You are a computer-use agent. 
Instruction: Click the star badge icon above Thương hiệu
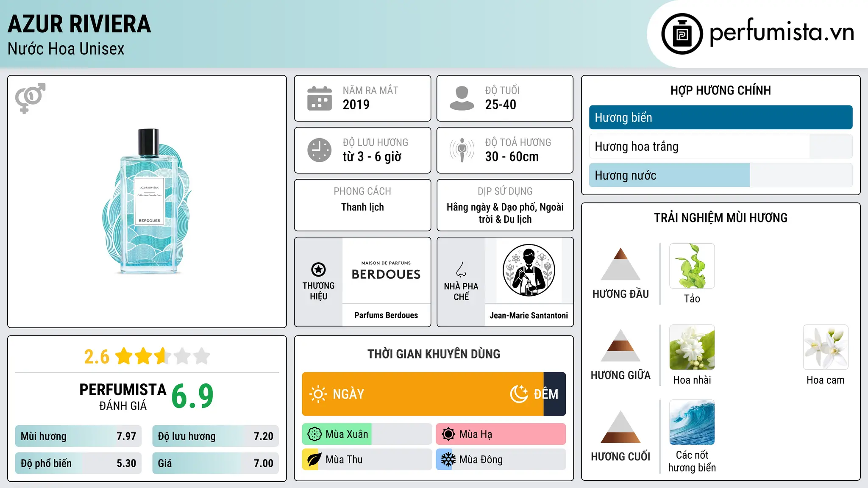[318, 269]
